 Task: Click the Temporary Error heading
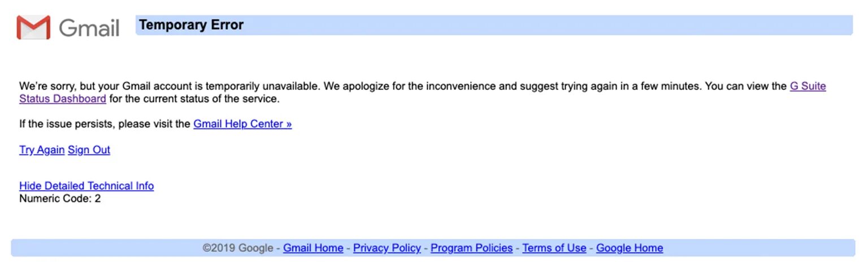point(191,25)
